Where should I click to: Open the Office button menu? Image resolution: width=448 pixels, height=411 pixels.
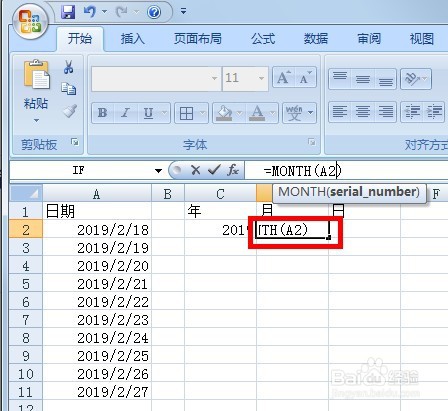tap(31, 22)
